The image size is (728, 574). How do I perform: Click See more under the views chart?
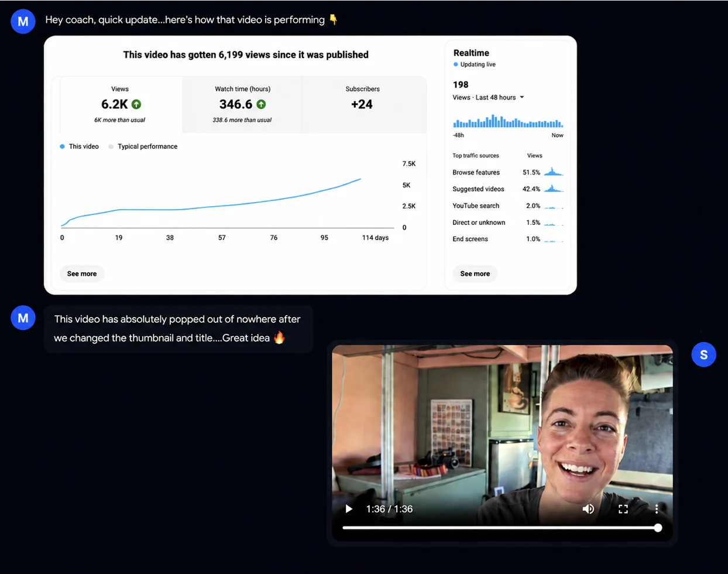pyautogui.click(x=82, y=274)
